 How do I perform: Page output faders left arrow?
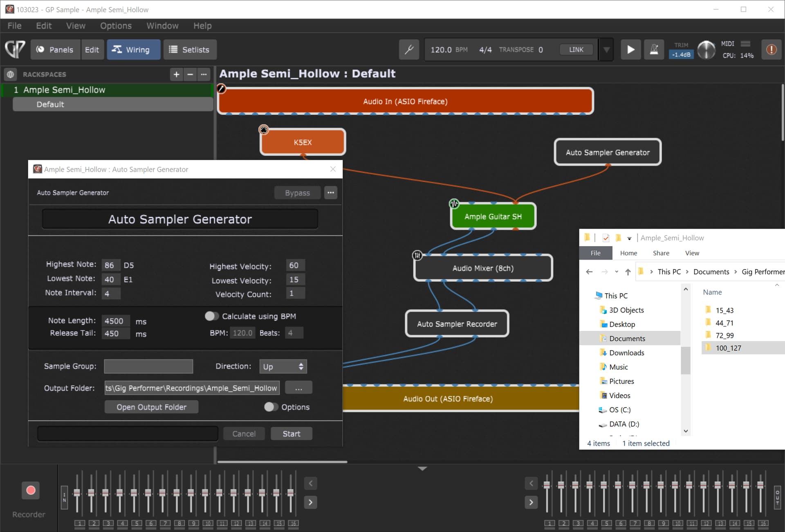coord(531,483)
